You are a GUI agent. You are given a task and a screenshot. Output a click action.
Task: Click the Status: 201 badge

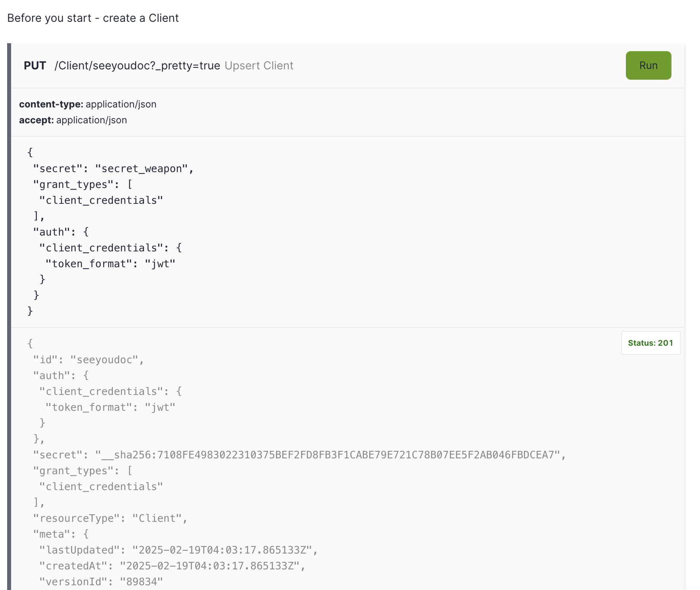[x=650, y=343]
